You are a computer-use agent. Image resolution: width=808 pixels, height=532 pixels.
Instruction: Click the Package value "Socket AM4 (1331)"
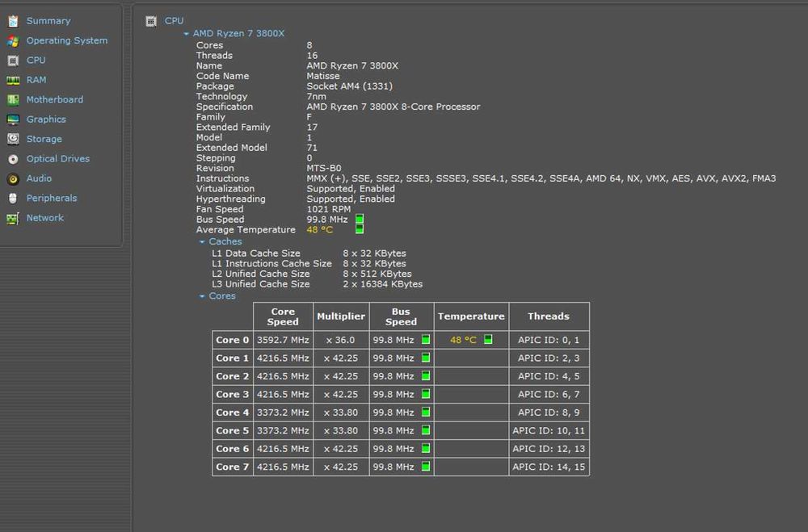(349, 86)
